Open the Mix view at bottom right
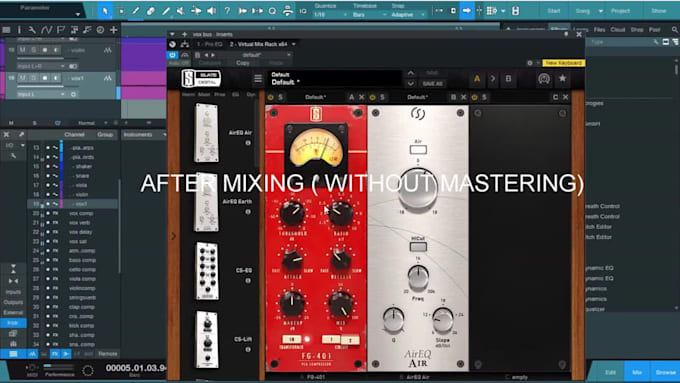Screen dimensions: 680x383 click(x=637, y=372)
